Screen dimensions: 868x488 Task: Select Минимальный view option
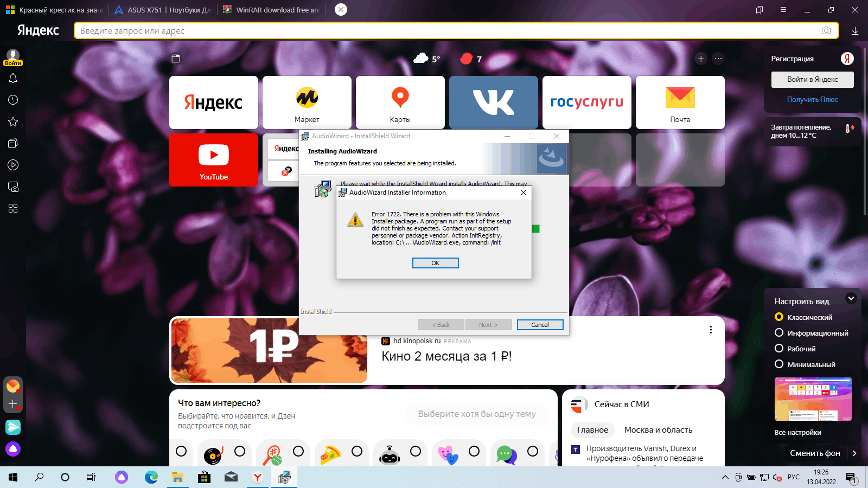pos(805,364)
